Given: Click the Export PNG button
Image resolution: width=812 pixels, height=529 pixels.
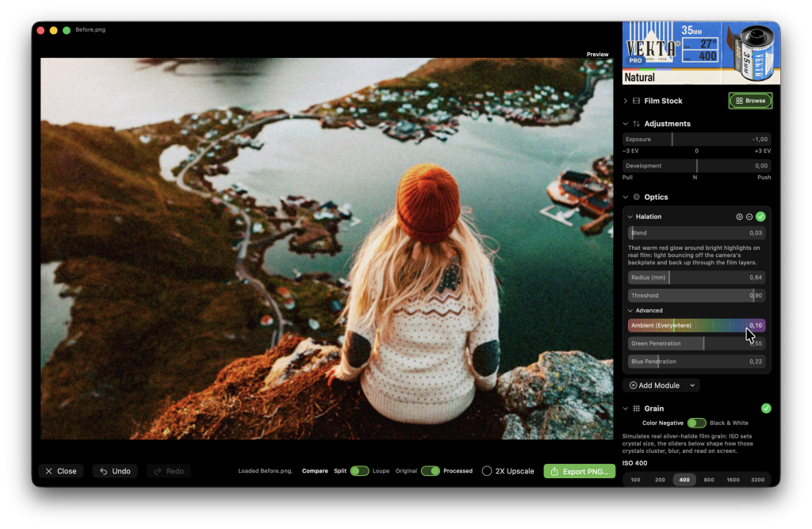Looking at the screenshot, I should point(580,471).
